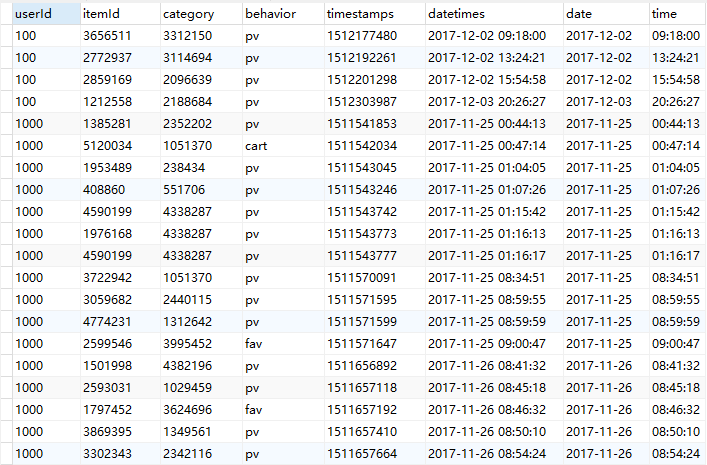This screenshot has height=465, width=707.
Task: Click timestamps cell 1512303987
Action: point(375,102)
